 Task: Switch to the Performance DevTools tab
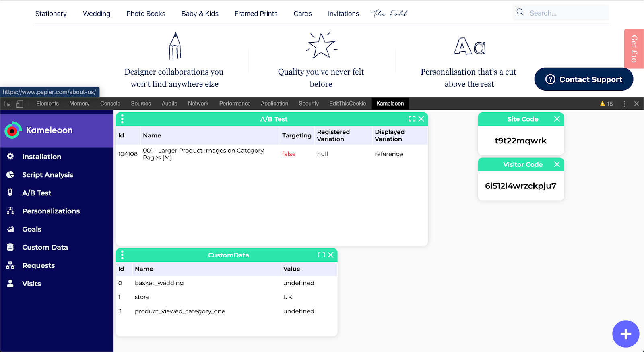pos(235,104)
